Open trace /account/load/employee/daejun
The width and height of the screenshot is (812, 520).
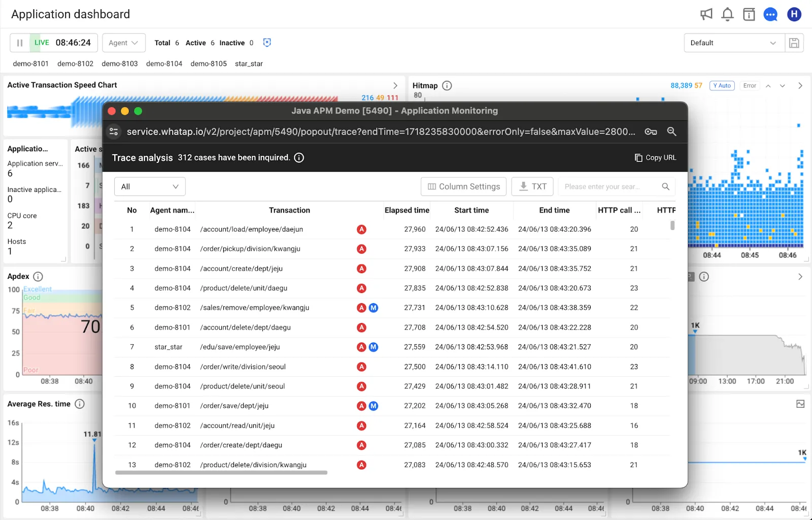coord(252,230)
